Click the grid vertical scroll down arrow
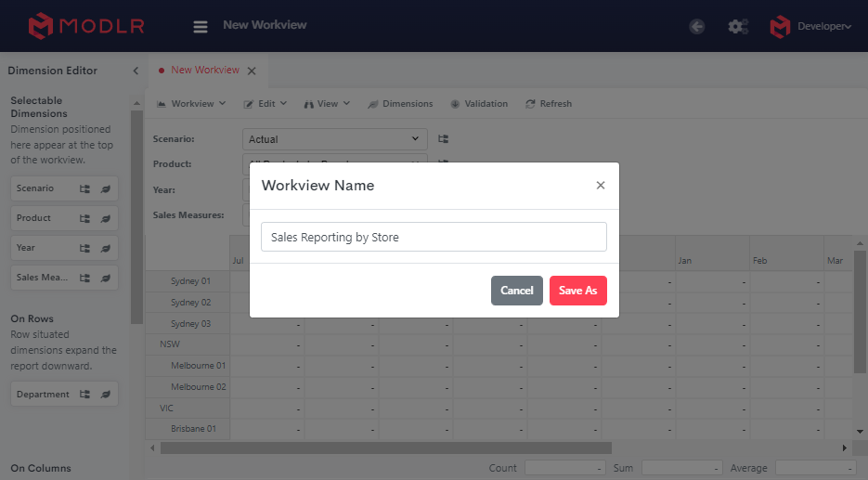868x480 pixels. click(x=860, y=432)
